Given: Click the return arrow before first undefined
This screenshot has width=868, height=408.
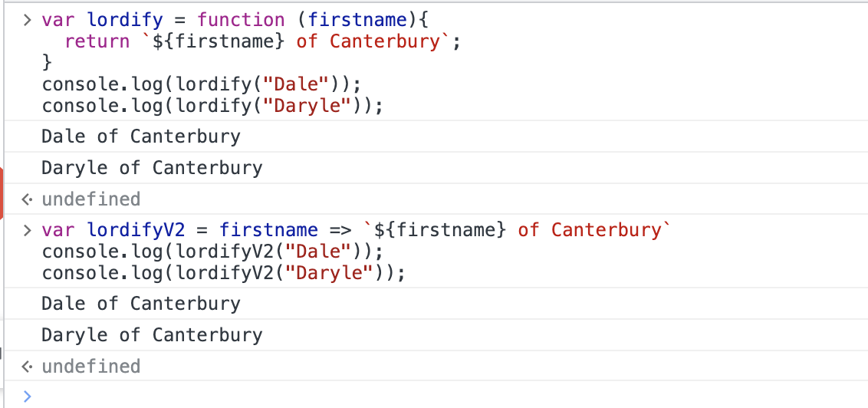Looking at the screenshot, I should pyautogui.click(x=28, y=199).
